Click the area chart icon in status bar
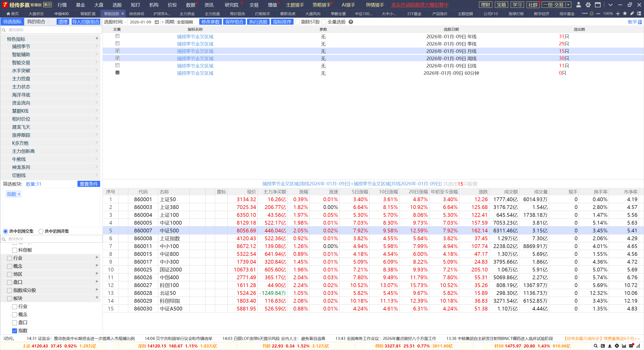This screenshot has height=350, width=644. 624,346
